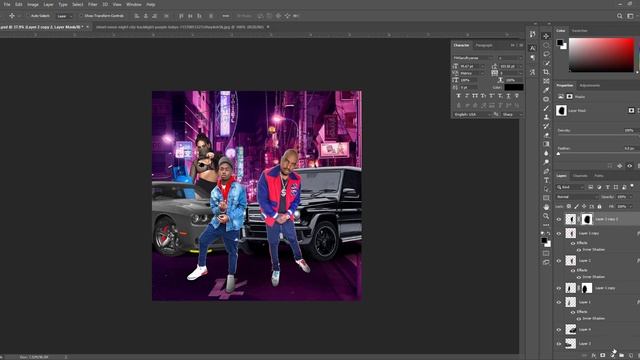Select the Pen tool
Image resolution: width=640 pixels, height=360 pixels.
(x=546, y=171)
